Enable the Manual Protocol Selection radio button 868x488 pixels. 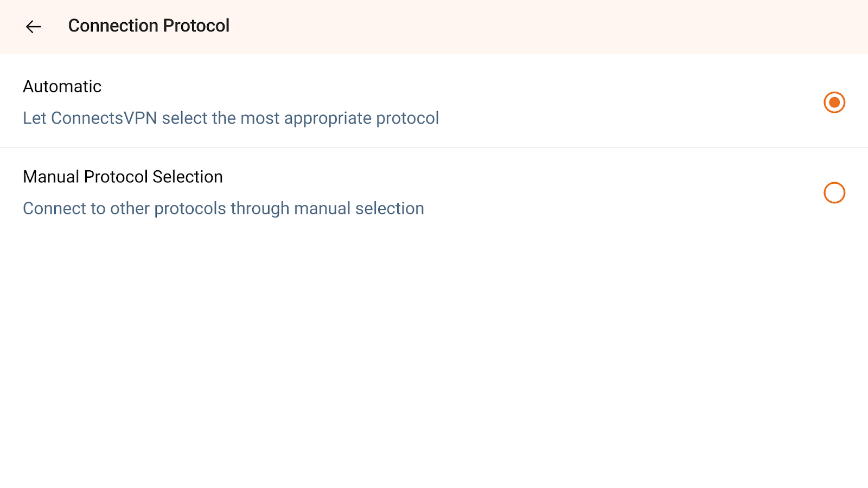[834, 193]
